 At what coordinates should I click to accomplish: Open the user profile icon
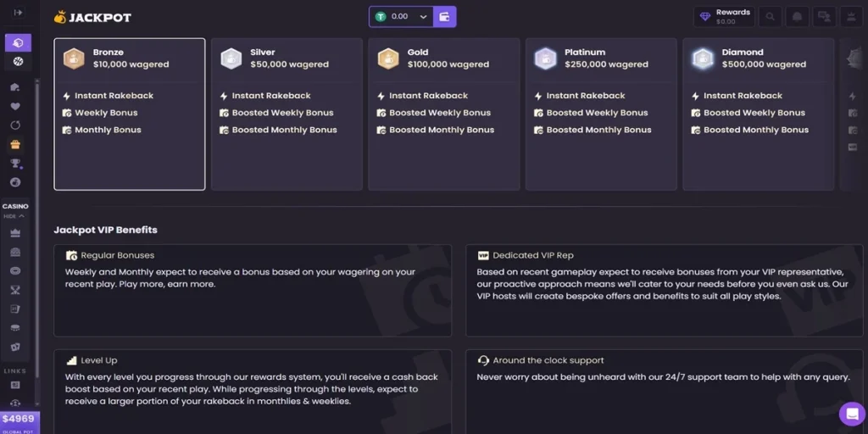point(849,16)
